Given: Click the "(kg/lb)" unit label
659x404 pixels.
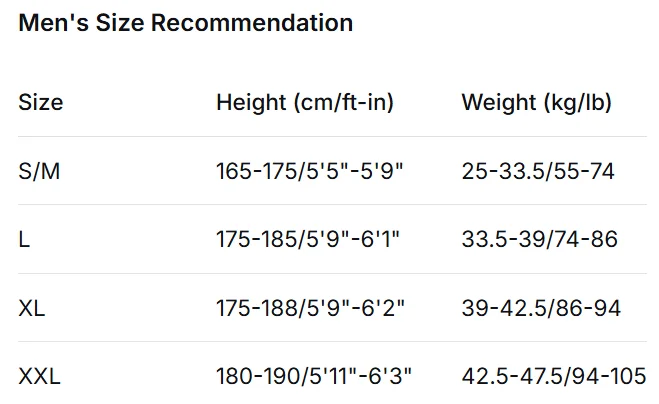Looking at the screenshot, I should [577, 102].
